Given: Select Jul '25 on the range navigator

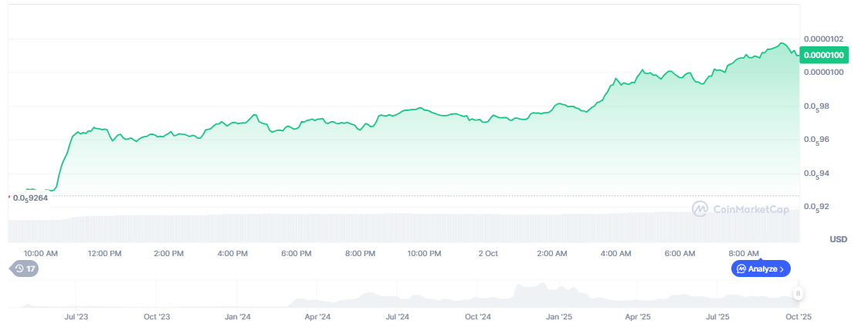Looking at the screenshot, I should [718, 317].
